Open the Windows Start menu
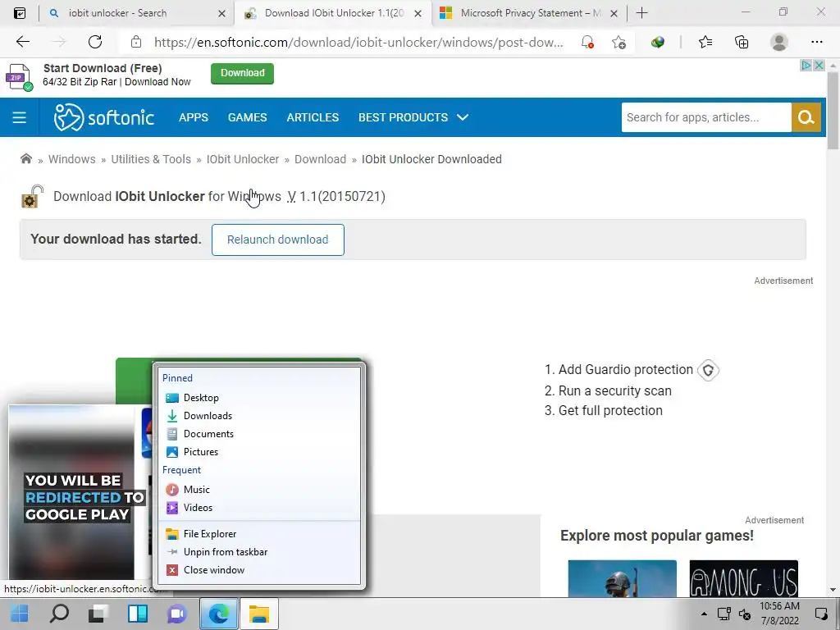 point(20,614)
